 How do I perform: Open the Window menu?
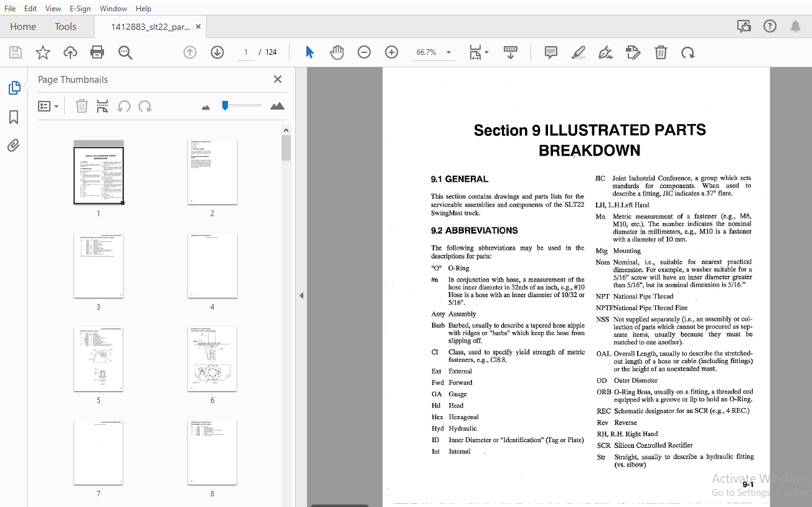113,8
